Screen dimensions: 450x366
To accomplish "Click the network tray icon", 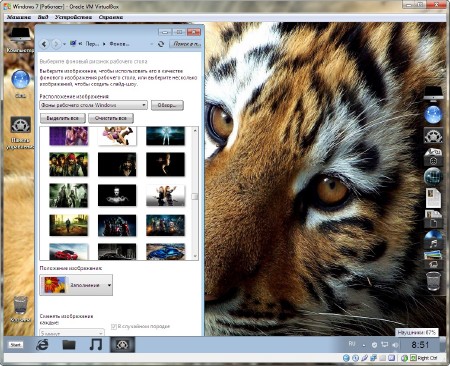I will click(385, 345).
